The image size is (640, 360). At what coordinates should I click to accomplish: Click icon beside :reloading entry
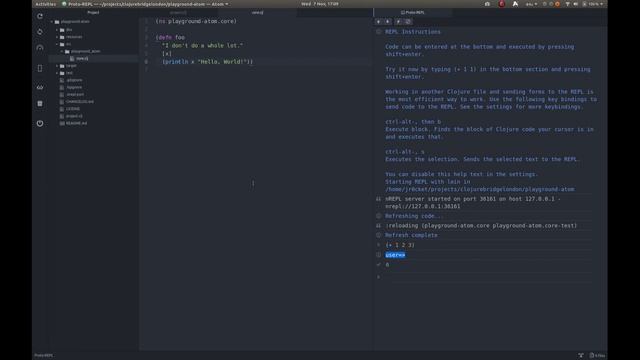(378, 225)
